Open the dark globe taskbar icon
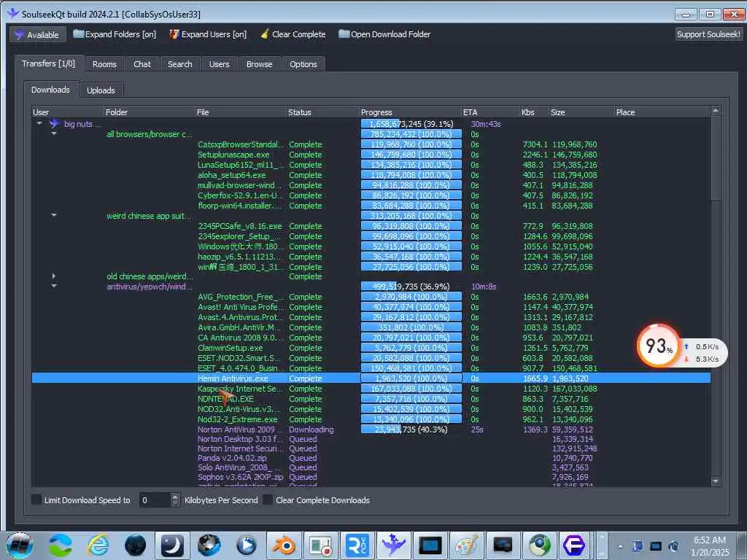This screenshot has width=747, height=560. [135, 545]
